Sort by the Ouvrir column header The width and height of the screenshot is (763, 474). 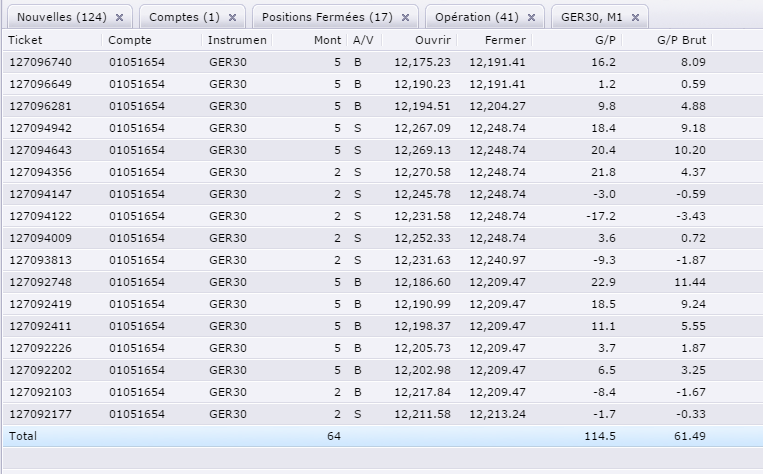(419, 40)
